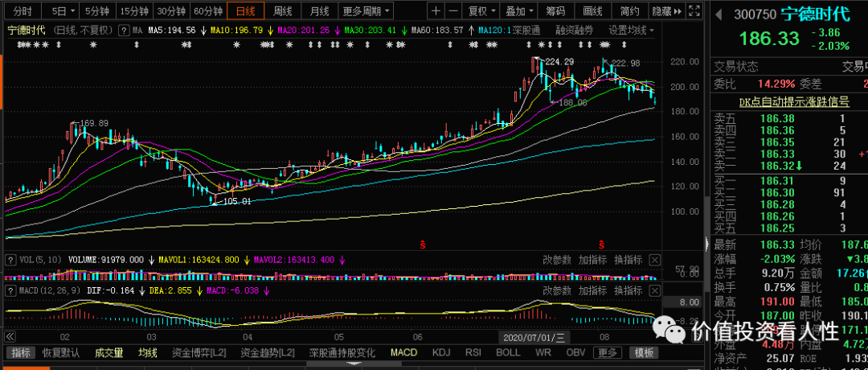Click the 筹码 chip distribution button

[x=556, y=10]
